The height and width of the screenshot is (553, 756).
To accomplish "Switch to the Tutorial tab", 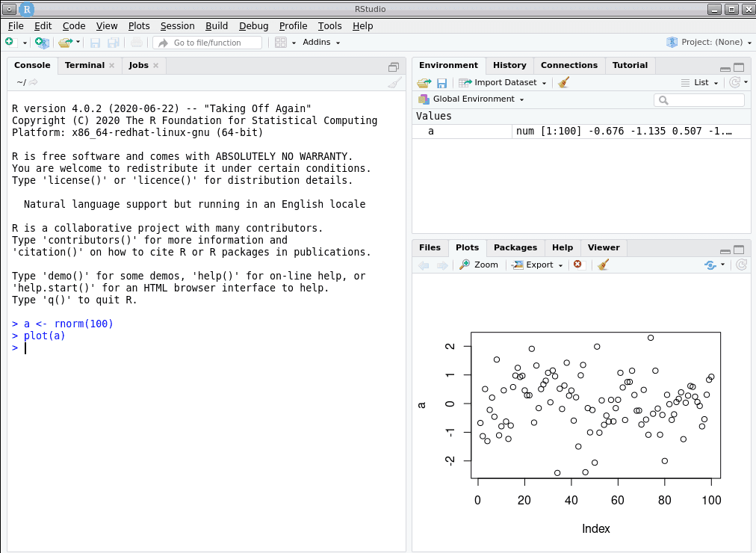I will tap(630, 65).
